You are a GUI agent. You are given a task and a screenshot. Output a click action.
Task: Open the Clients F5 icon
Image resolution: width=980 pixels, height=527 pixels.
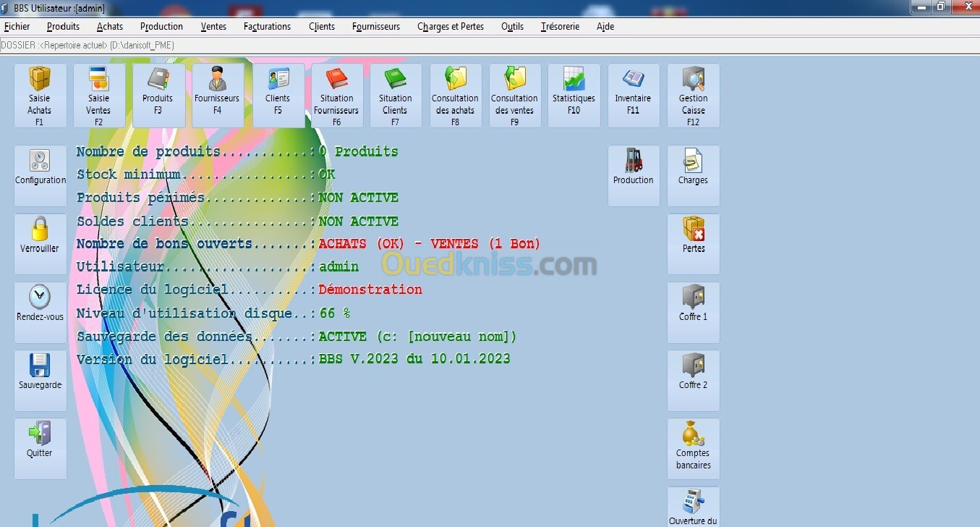pyautogui.click(x=278, y=96)
